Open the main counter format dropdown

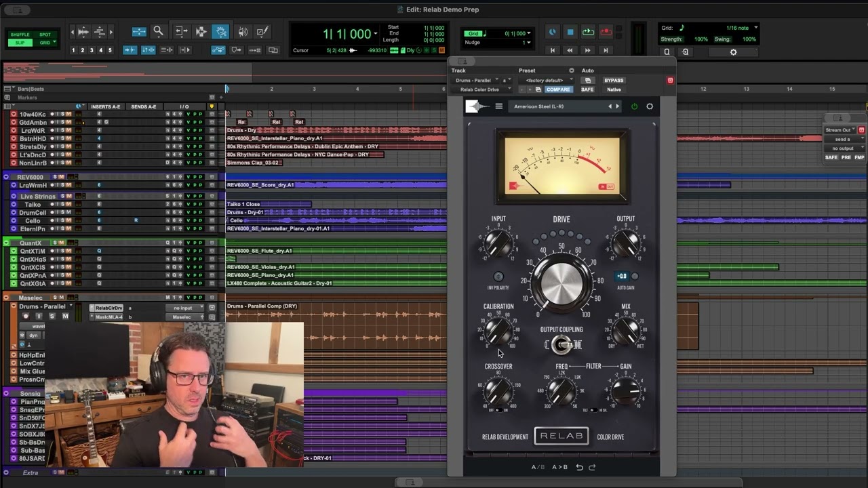pyautogui.click(x=375, y=34)
